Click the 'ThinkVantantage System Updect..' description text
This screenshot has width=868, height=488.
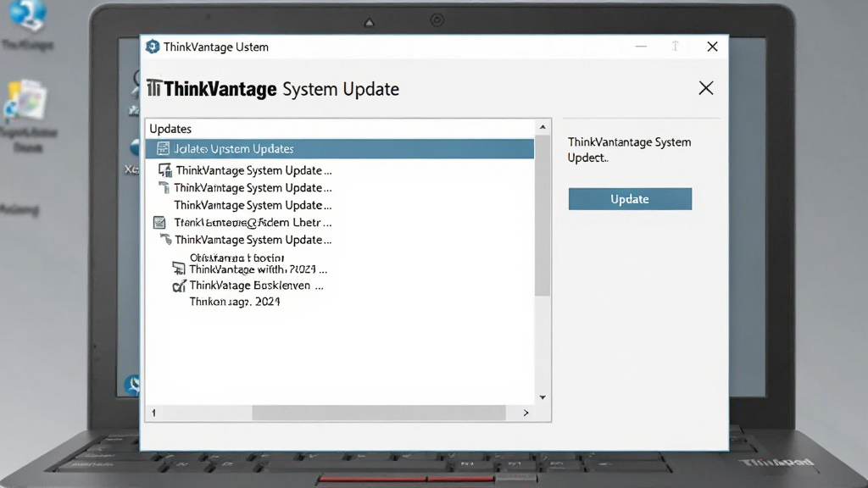630,150
